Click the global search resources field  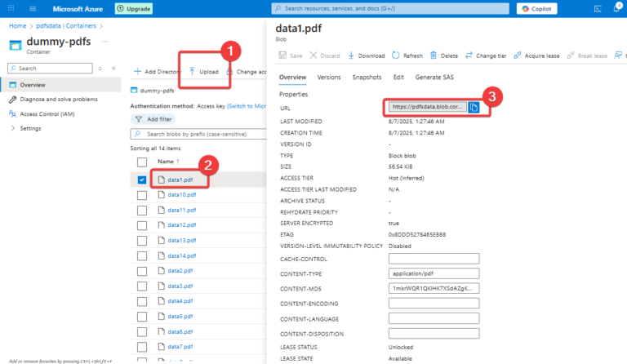(390, 8)
